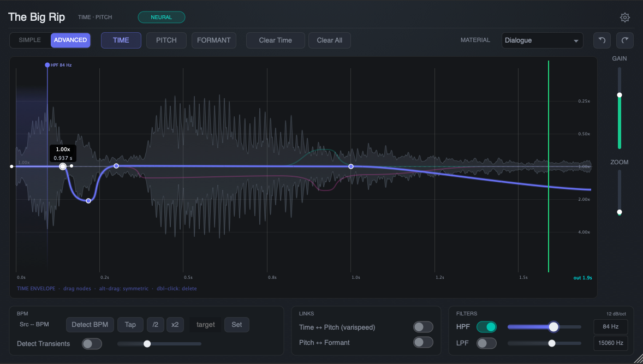Click the leftmost envelope start node
643x364 pixels.
coord(11,166)
